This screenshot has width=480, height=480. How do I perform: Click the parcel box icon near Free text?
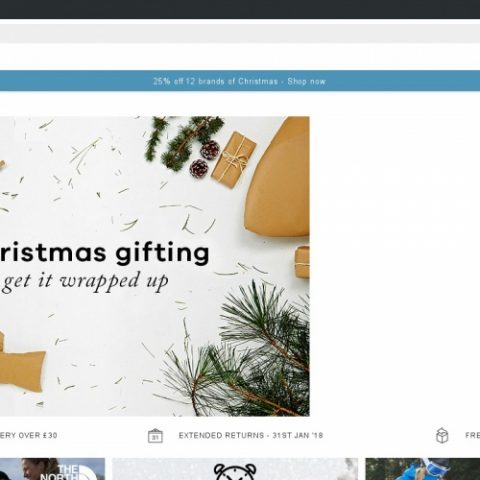[x=442, y=435]
